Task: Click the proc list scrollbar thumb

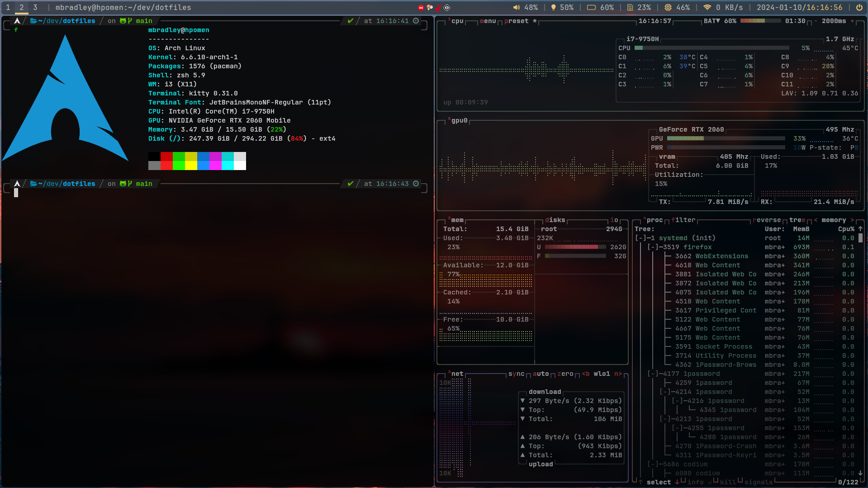Action: [x=860, y=238]
